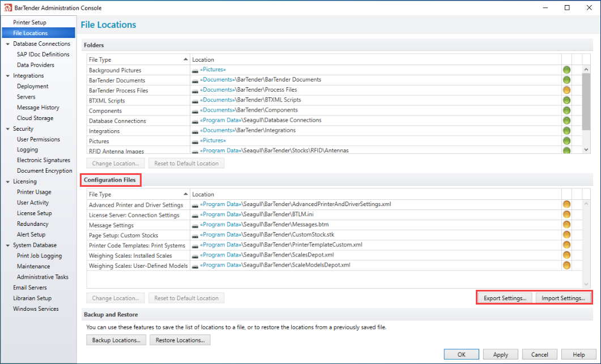601x364 pixels.
Task: Click the green status icon for Integrations folder
Action: (x=566, y=131)
